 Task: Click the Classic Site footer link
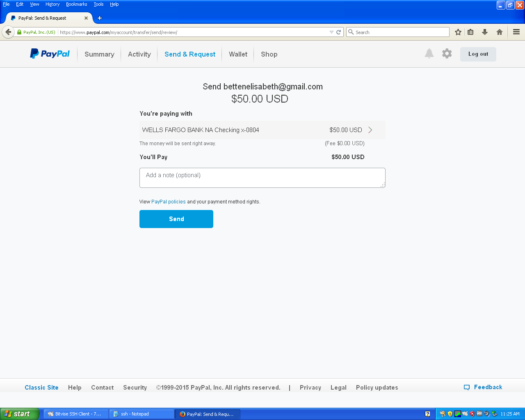tap(41, 388)
